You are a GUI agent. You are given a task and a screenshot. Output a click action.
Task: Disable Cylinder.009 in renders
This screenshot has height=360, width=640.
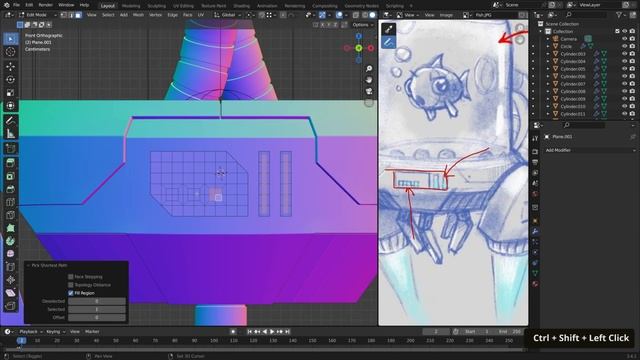click(632, 99)
